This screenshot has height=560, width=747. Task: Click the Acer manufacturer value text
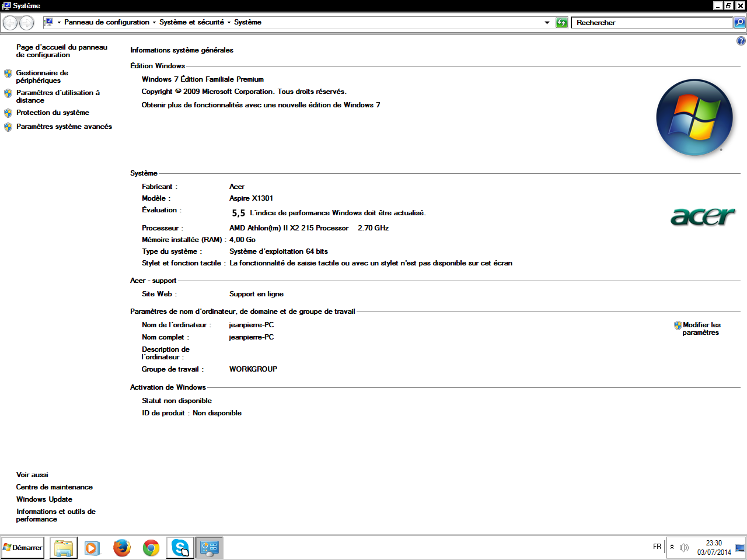(x=237, y=187)
